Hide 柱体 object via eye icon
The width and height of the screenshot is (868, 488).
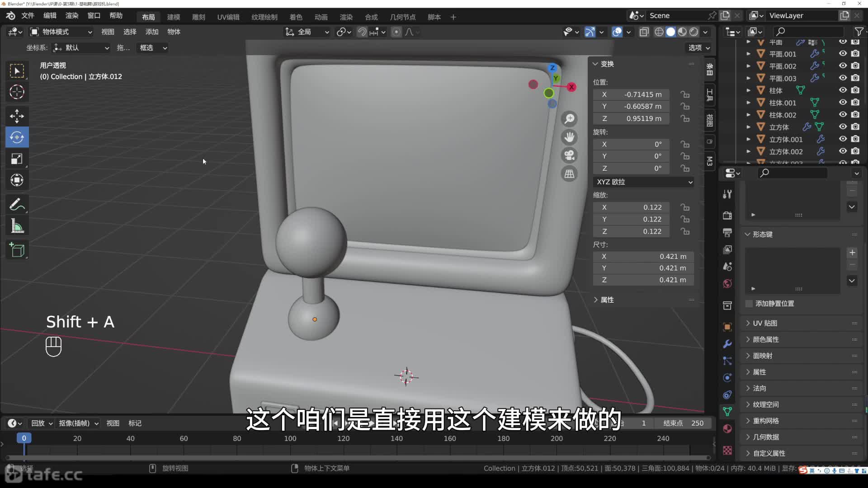coord(843,90)
